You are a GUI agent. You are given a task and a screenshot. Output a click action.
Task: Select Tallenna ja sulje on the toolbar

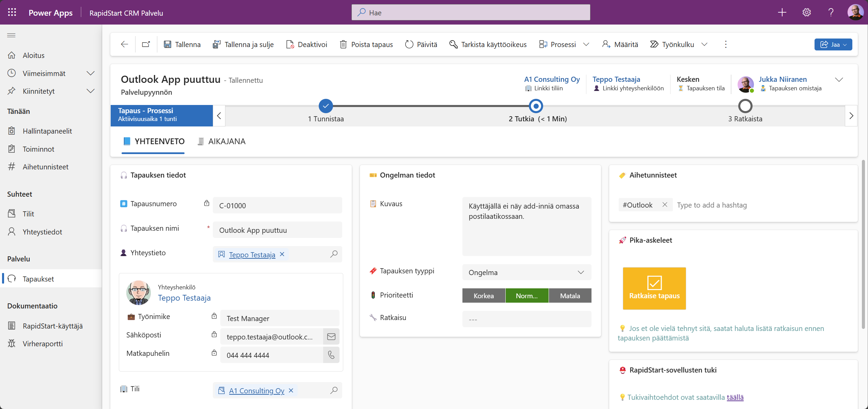click(x=243, y=44)
